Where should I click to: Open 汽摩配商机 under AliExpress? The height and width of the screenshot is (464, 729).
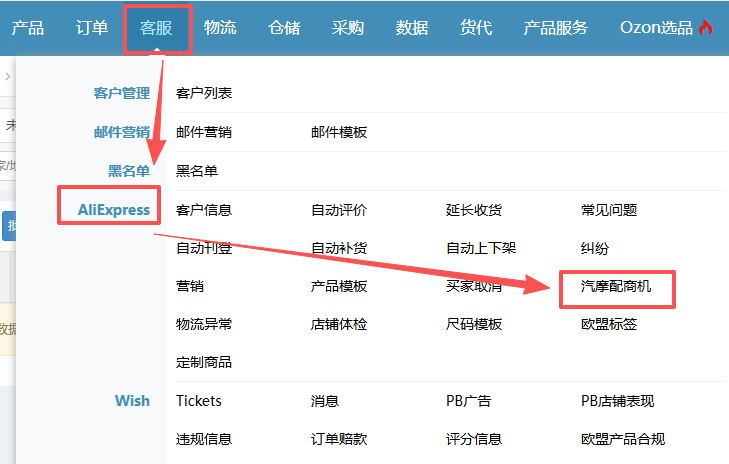(616, 286)
